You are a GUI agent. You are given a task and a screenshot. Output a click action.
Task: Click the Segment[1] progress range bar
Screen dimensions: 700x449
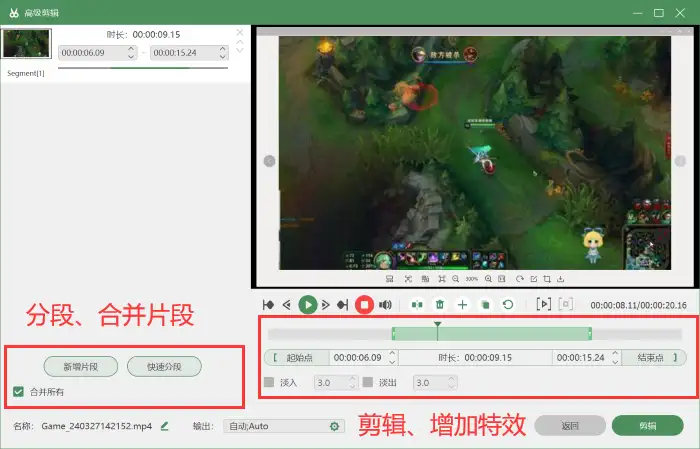click(143, 68)
